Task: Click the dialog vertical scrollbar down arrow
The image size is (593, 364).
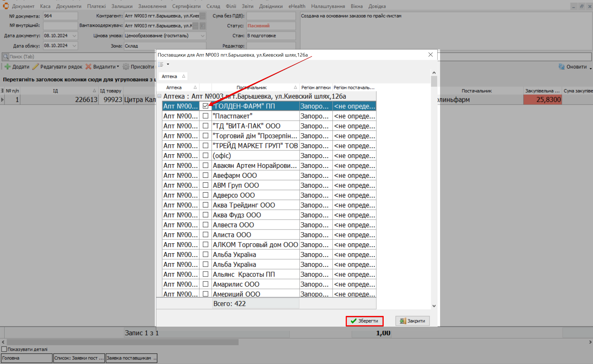Action: click(434, 306)
